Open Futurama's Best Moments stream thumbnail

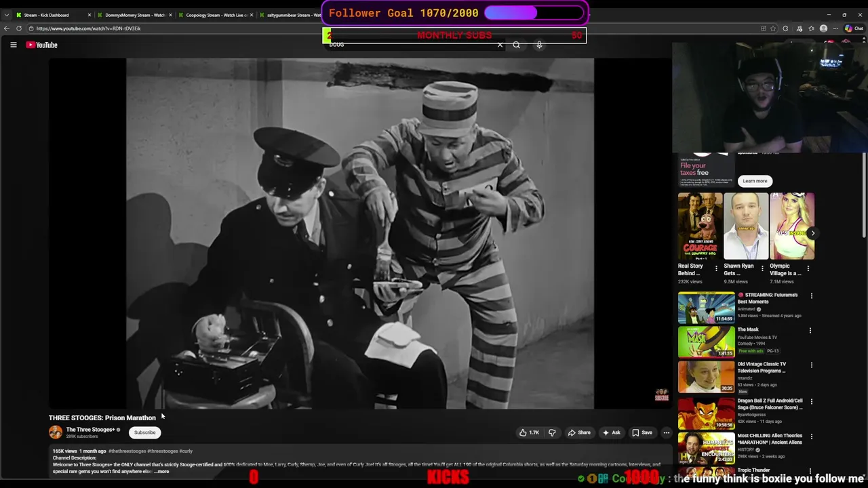706,308
